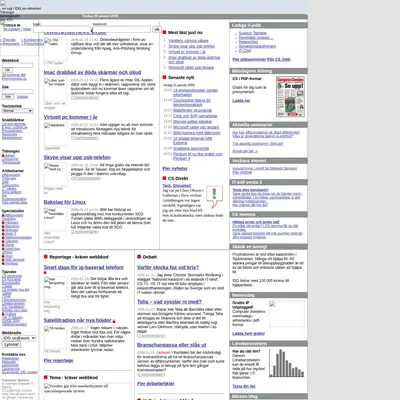This screenshot has width=400, height=400.
Task: Open the Webbradio station dropdown
Action: tap(19, 338)
